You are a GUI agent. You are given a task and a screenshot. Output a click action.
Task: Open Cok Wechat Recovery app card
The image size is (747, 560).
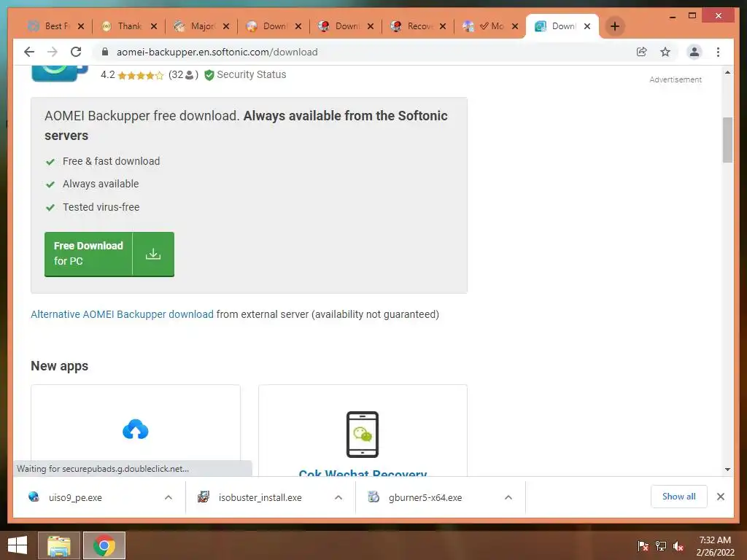click(x=363, y=430)
